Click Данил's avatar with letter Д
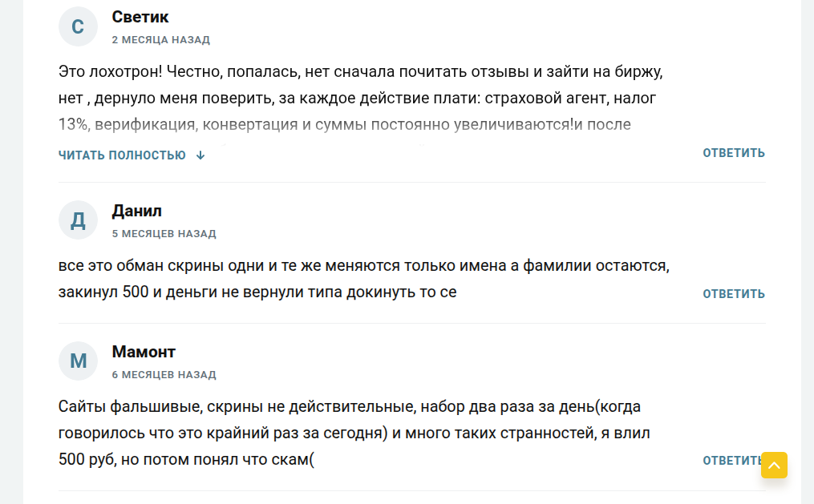The height and width of the screenshot is (504, 814). [x=78, y=220]
